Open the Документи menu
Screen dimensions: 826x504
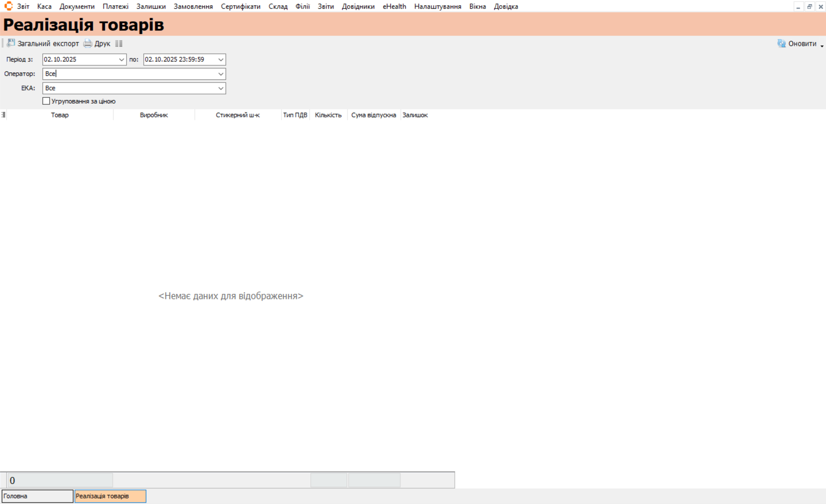(77, 7)
